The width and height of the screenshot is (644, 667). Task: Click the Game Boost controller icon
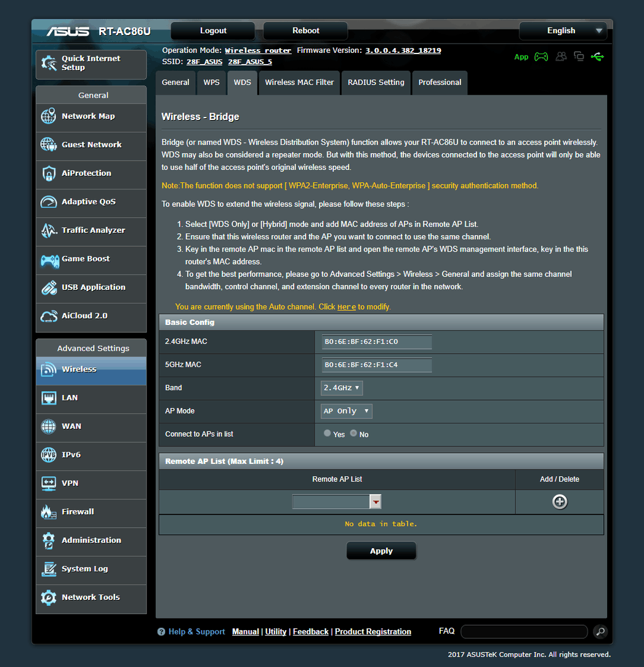[49, 260]
